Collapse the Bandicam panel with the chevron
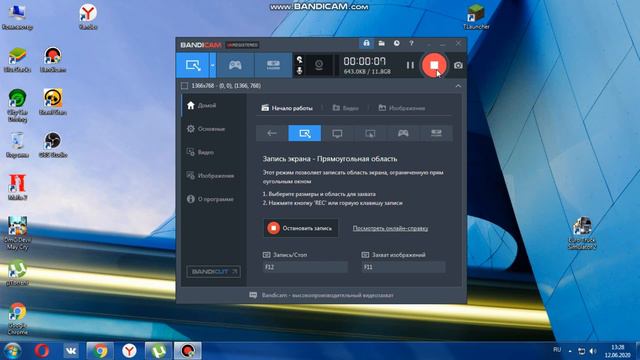Viewport: 640px width, 360px height. [458, 86]
